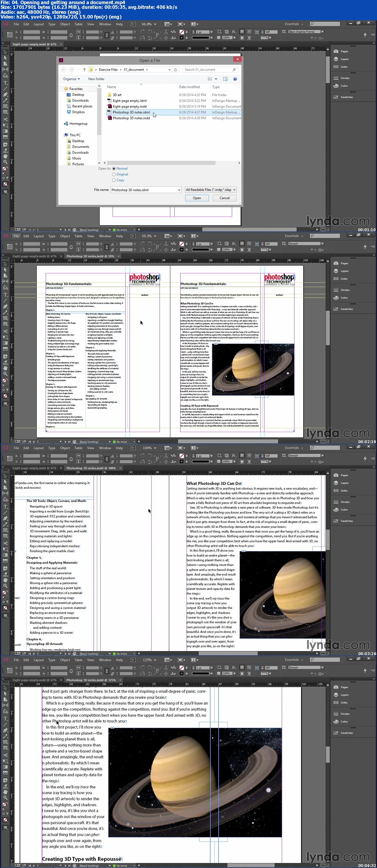Select Direct Selection tool in the 66.8% zoom frame
377x868 pixels.
coord(5,58)
